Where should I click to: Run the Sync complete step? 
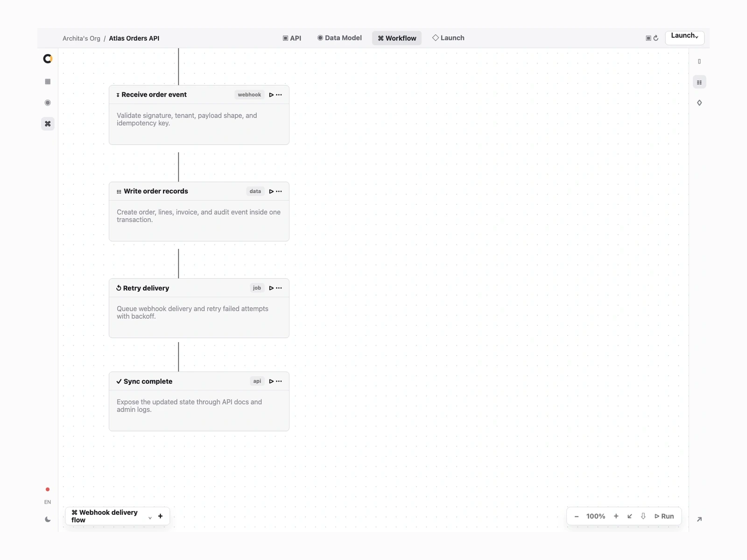click(x=271, y=381)
